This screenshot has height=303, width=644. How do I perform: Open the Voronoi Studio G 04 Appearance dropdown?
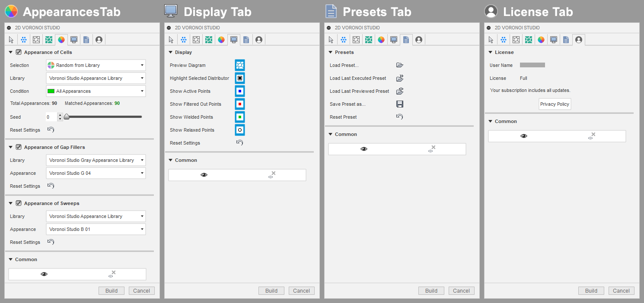coord(96,173)
